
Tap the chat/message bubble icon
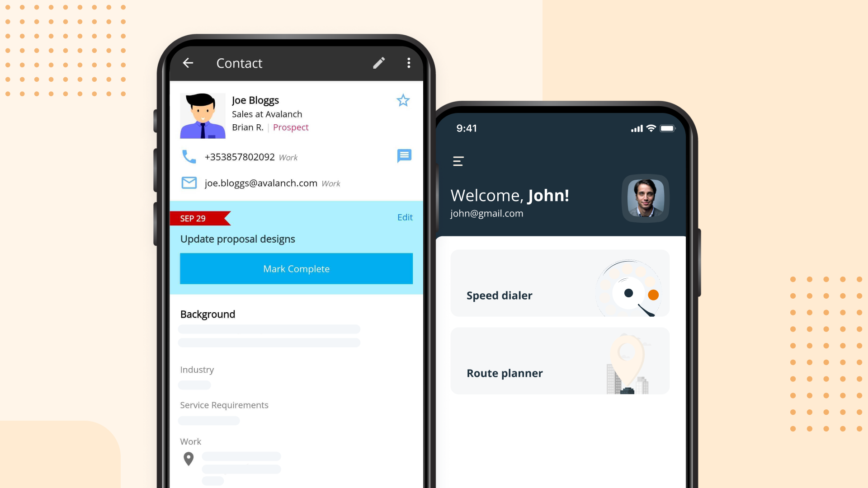pos(404,155)
